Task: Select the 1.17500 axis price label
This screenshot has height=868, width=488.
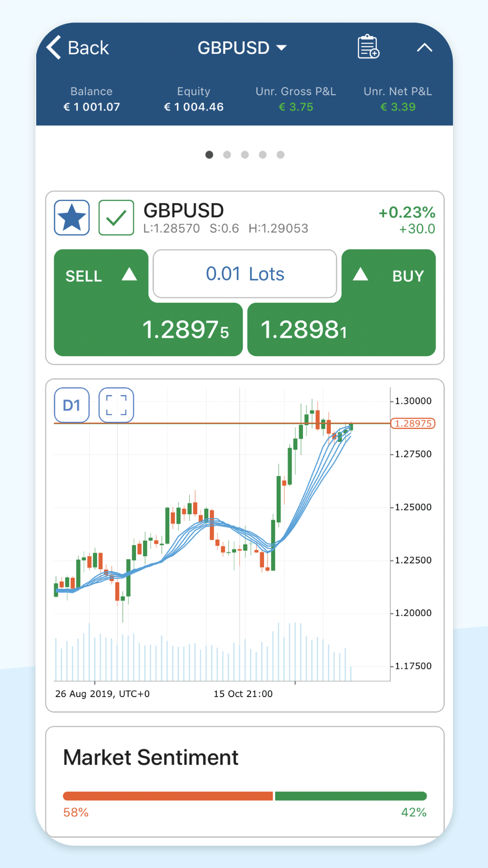Action: point(413,666)
